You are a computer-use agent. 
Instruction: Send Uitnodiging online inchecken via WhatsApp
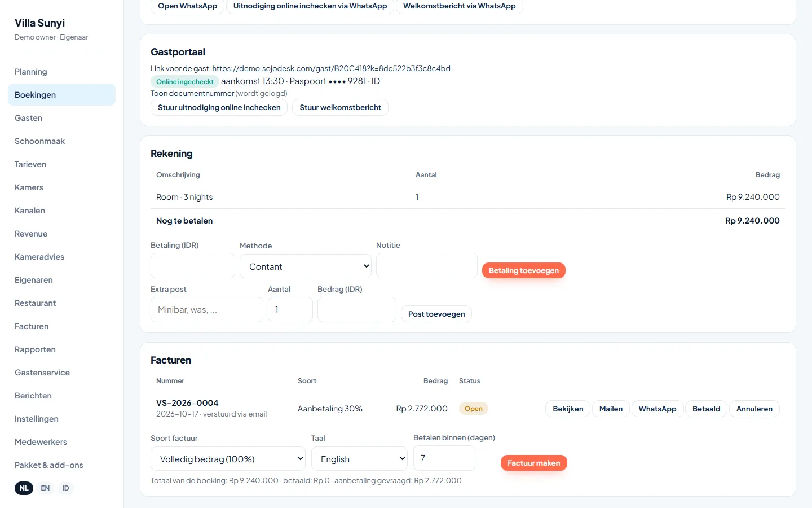(310, 6)
